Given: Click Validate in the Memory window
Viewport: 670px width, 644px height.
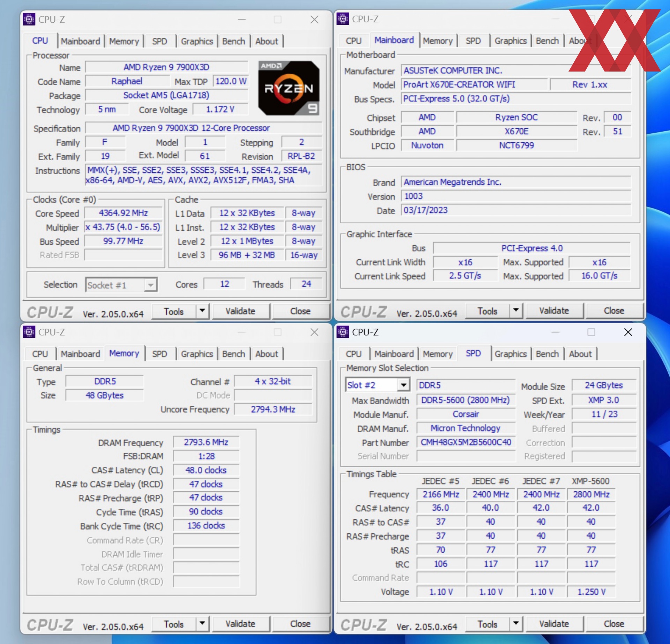Looking at the screenshot, I should click(240, 624).
